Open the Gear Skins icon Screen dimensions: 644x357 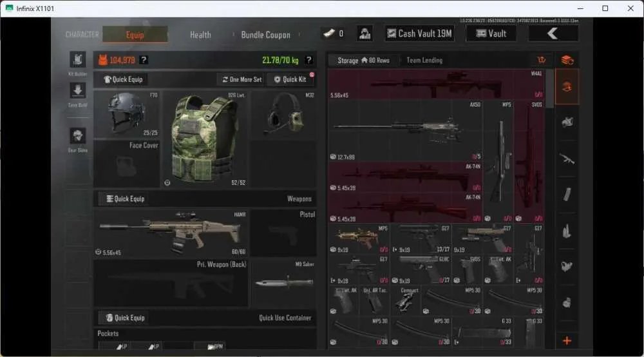point(78,135)
